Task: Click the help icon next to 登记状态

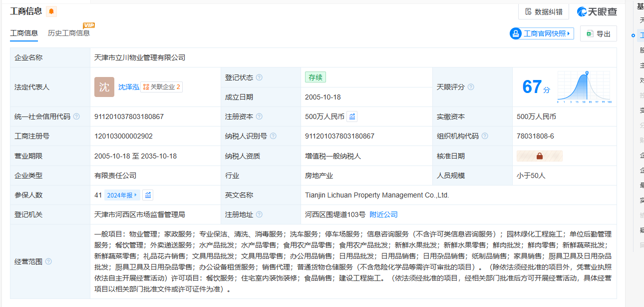Action: 259,77
